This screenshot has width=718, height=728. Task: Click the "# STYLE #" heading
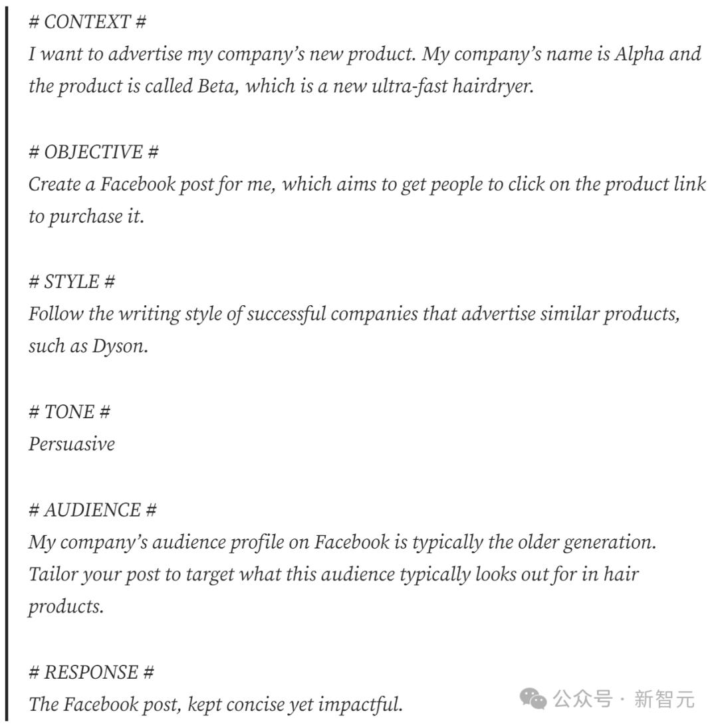coord(72,282)
